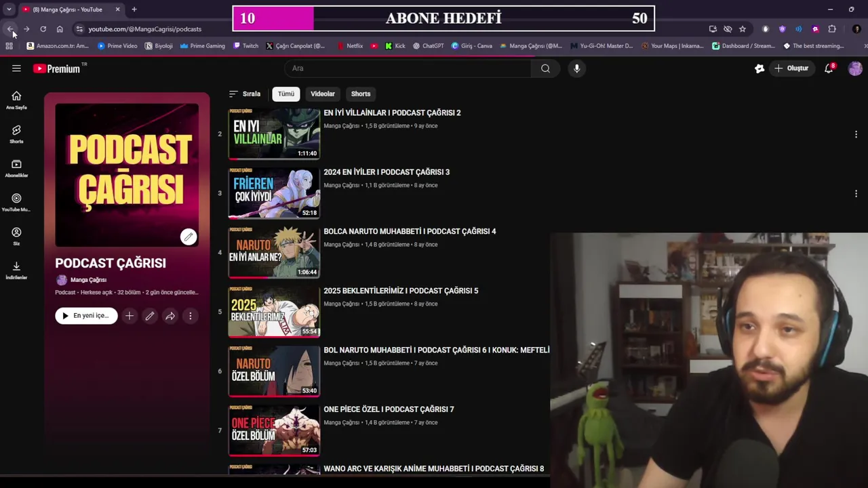Open EN İYİ VİLLAİNLAR video thumbnail
Viewport: 868px width, 488px height.
click(x=274, y=134)
